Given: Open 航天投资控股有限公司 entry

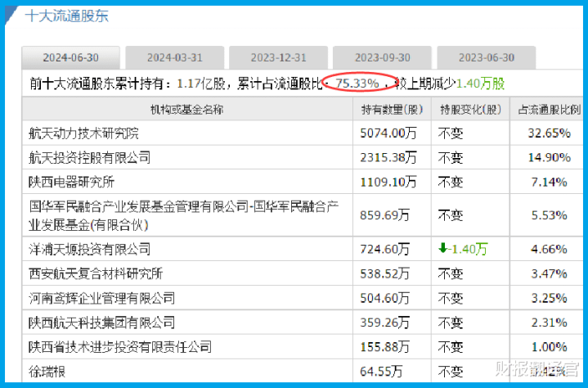Looking at the screenshot, I should (x=90, y=158).
